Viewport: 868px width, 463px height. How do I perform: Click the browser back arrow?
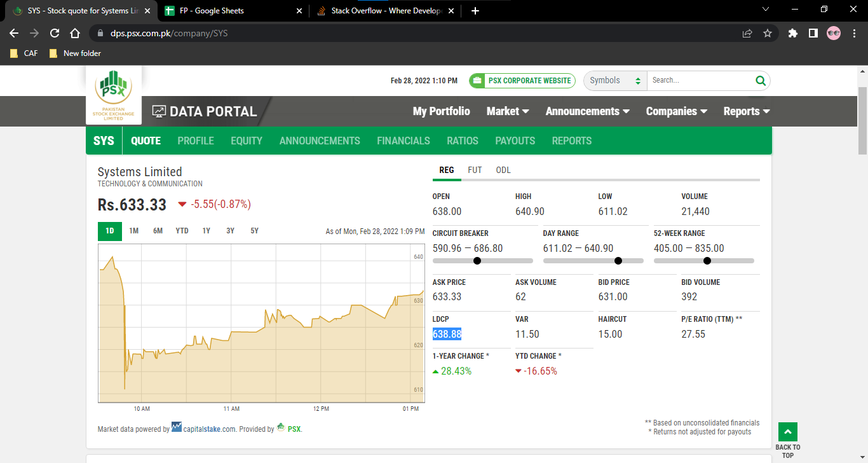tap(14, 33)
